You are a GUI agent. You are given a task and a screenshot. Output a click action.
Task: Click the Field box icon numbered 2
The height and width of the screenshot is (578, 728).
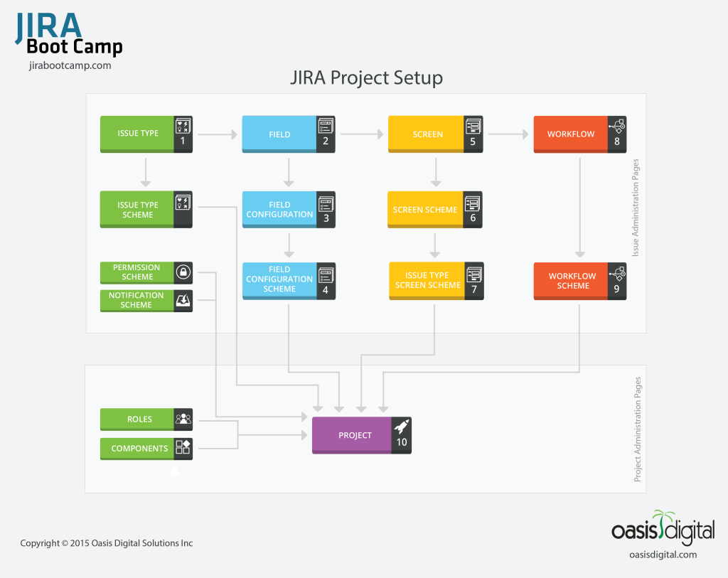tap(326, 126)
